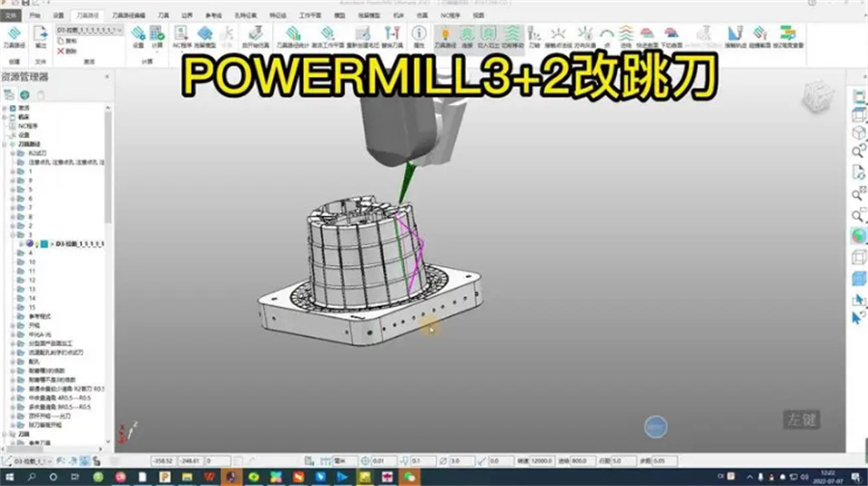Click the tolerance 0.01 input field
The image size is (868, 486).
click(384, 461)
